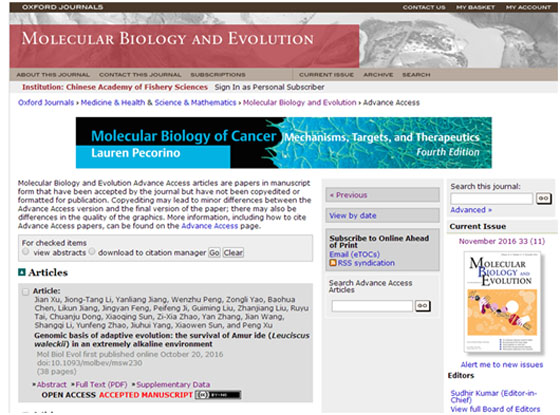
Task: Click the Email (eTOCs) link
Action: point(354,254)
